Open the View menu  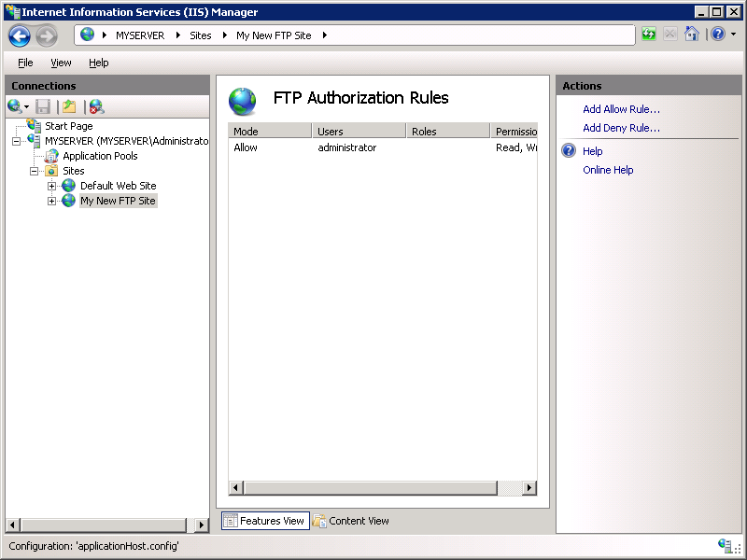pyautogui.click(x=61, y=63)
